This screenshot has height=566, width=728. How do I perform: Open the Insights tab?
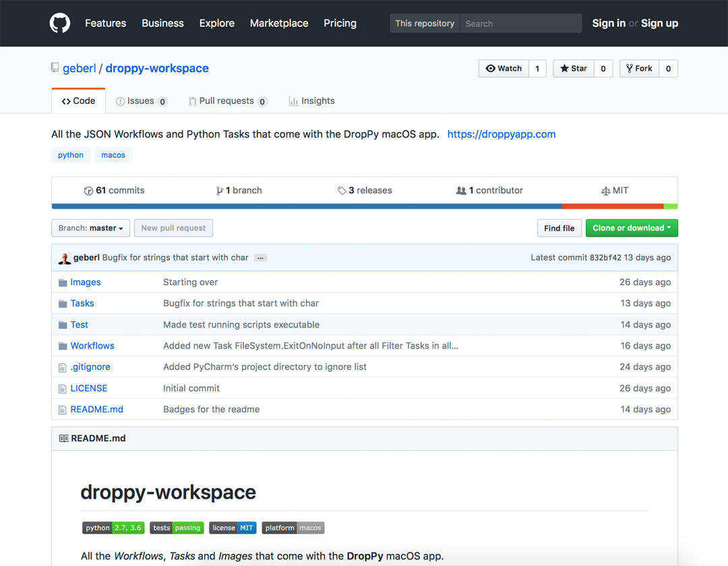coord(311,100)
